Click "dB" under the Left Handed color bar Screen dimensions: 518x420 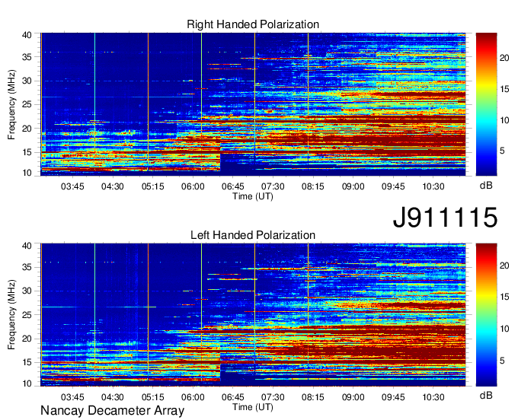coord(486,395)
